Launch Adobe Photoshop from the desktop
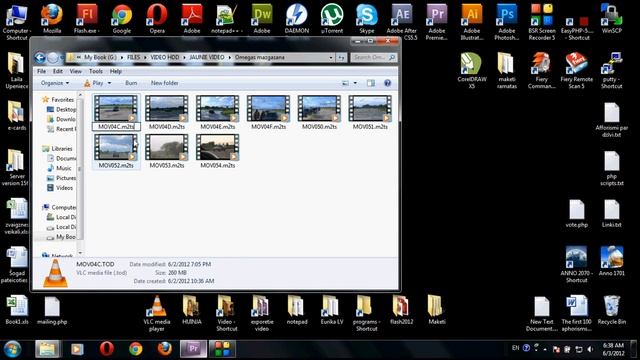The image size is (640, 360). [x=507, y=21]
